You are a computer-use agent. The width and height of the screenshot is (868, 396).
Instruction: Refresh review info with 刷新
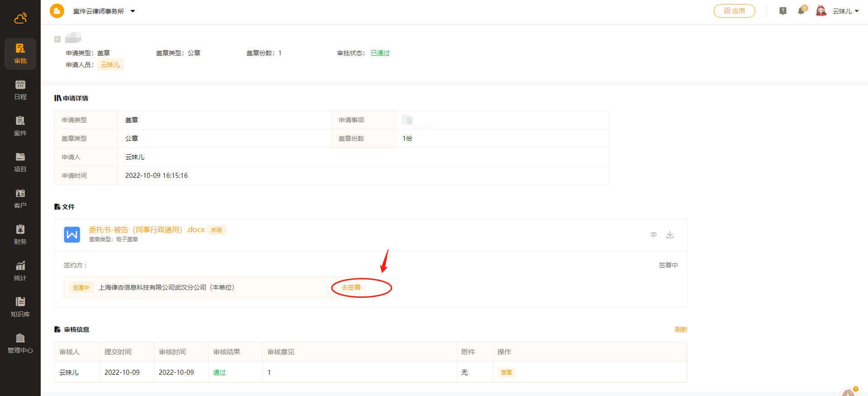[681, 329]
